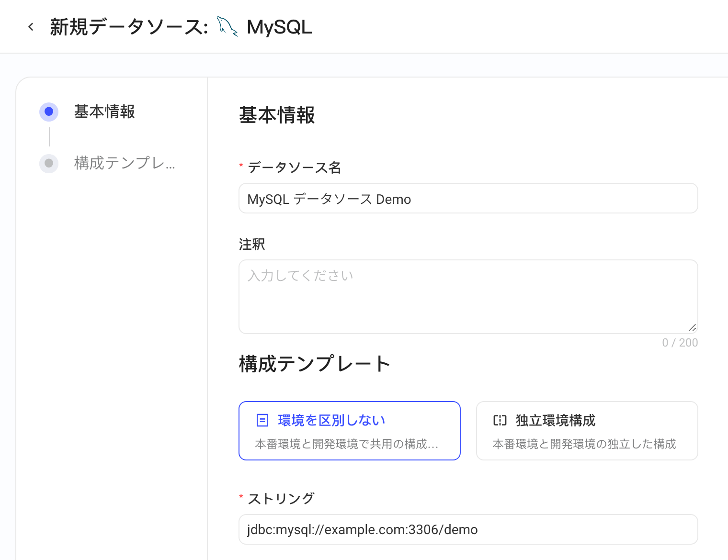
Task: Click the 本番環境と開発環境の独立した構成 description
Action: [584, 444]
